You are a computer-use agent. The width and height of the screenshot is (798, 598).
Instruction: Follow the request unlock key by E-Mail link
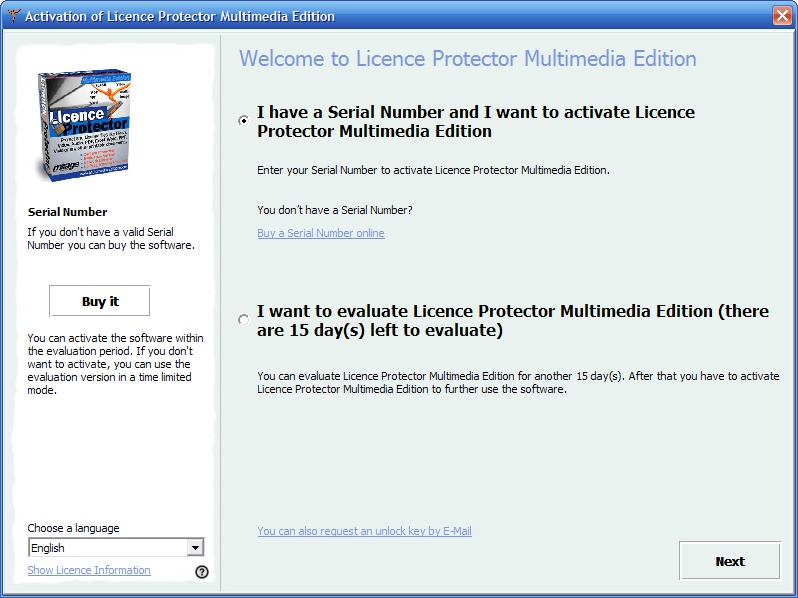pos(364,531)
